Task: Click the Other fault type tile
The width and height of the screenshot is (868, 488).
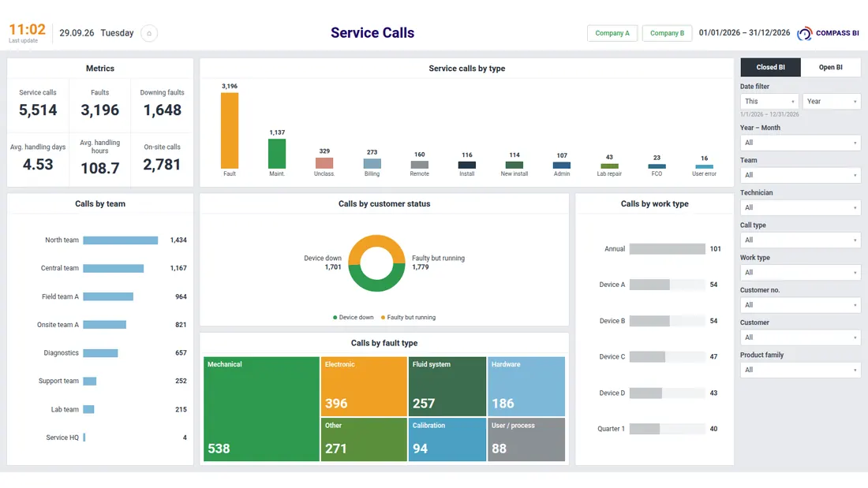Action: [x=364, y=439]
